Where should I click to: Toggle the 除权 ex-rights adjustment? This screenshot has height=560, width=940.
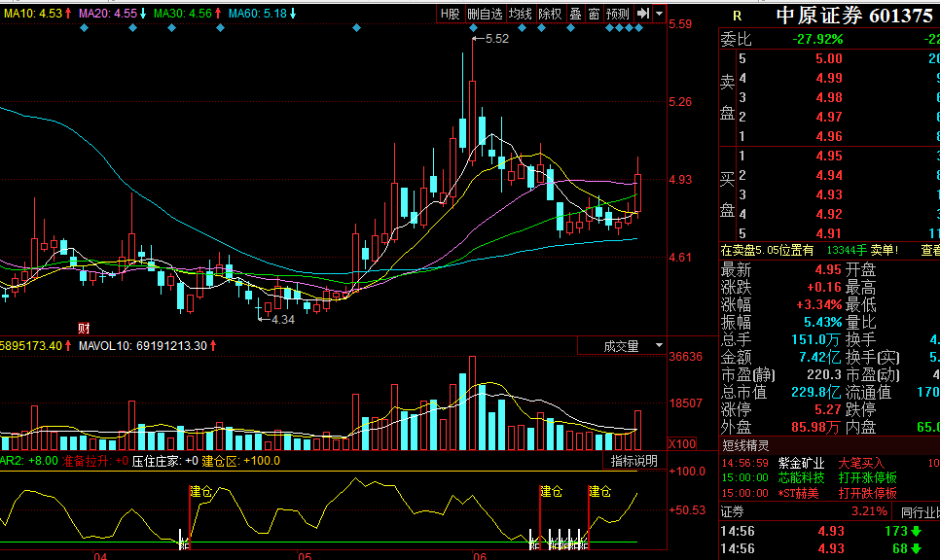[x=550, y=14]
